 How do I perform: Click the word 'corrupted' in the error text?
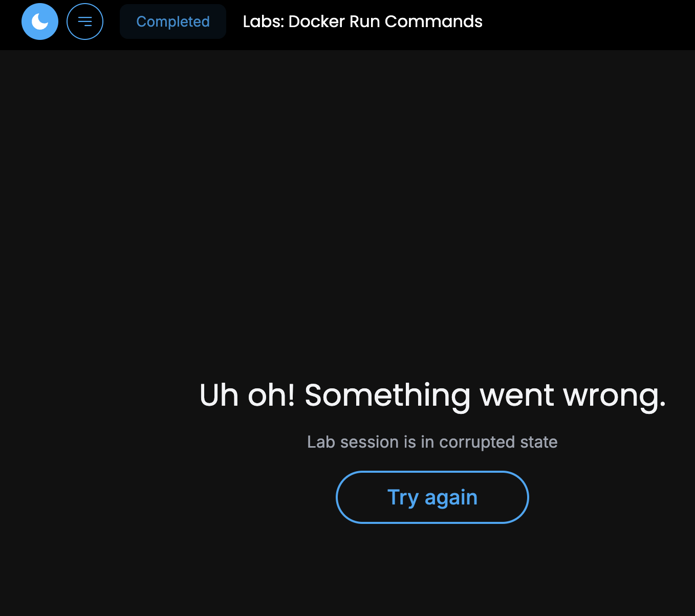coord(477,443)
